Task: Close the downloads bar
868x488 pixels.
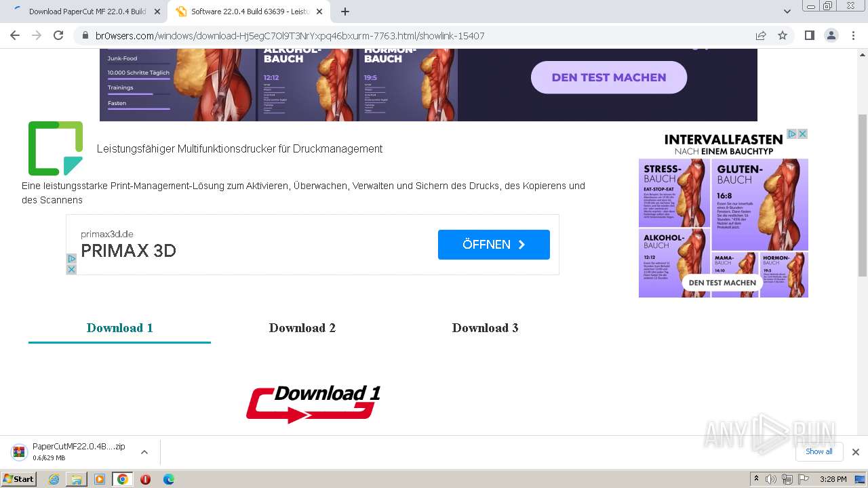Action: pos(856,452)
